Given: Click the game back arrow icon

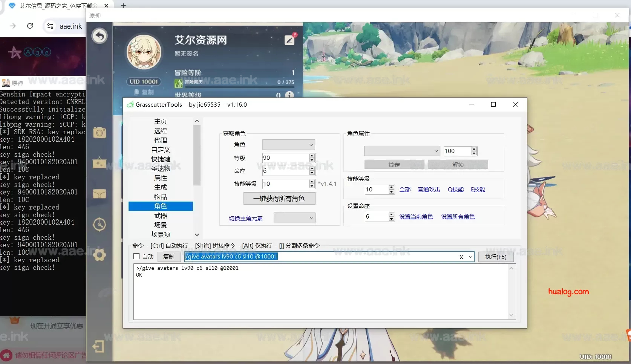Looking at the screenshot, I should point(100,36).
